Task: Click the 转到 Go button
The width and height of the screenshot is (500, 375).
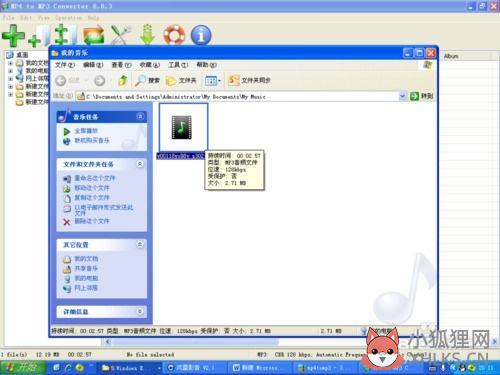Action: click(421, 96)
